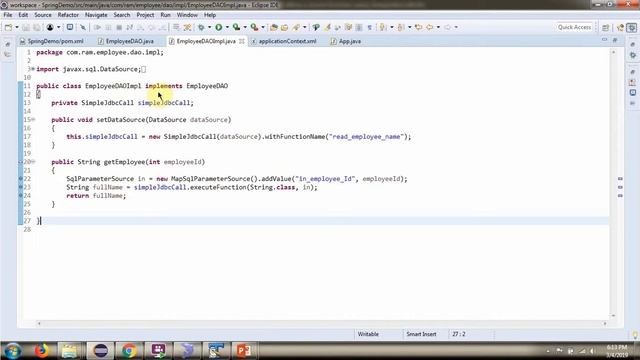
Task: Click the Save All icon
Action: coord(36,27)
